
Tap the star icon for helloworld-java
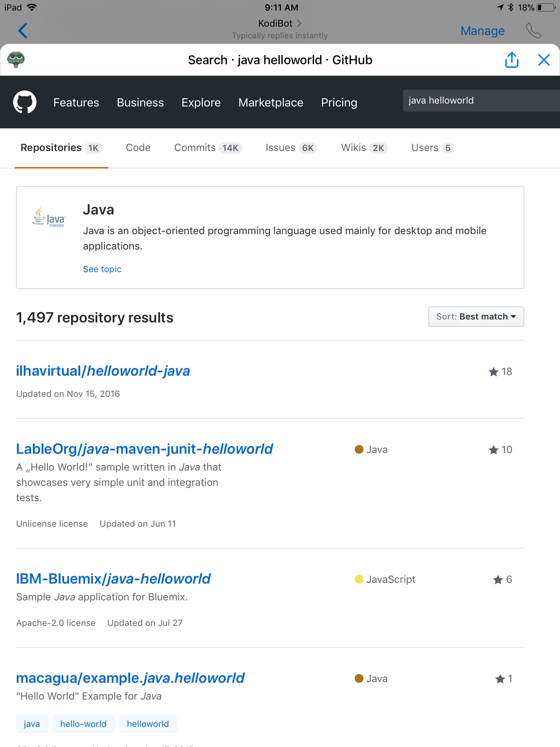[x=493, y=372]
